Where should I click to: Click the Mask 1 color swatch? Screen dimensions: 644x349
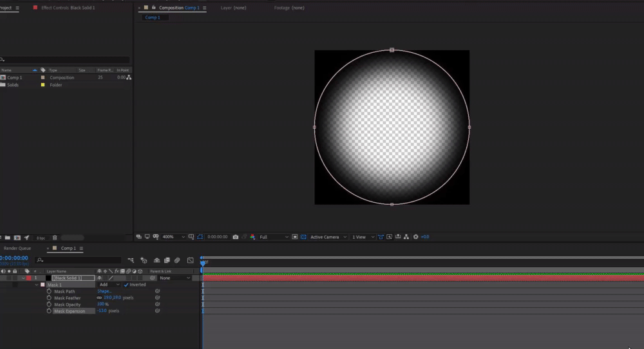tap(43, 285)
